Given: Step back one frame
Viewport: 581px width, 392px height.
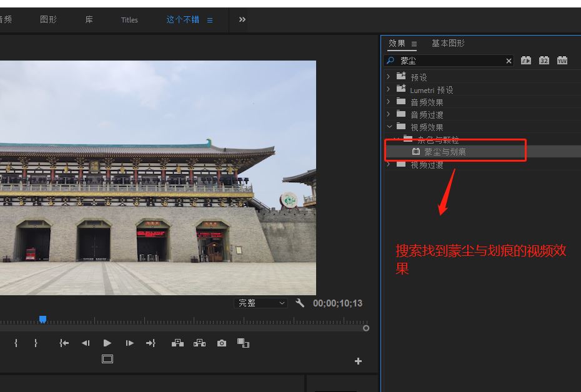Looking at the screenshot, I should 86,343.
